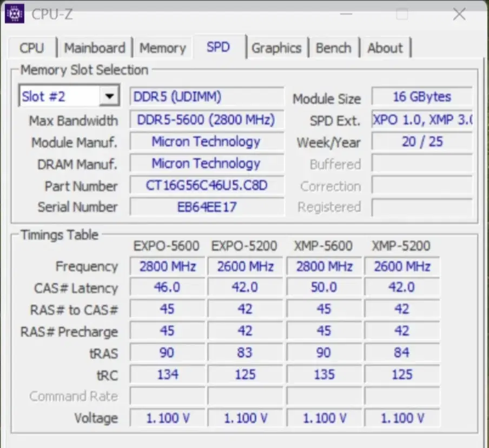This screenshot has height=448, width=489.
Task: Click XMP-5600 RAS# Precharge 45 cell
Action: 324,331
